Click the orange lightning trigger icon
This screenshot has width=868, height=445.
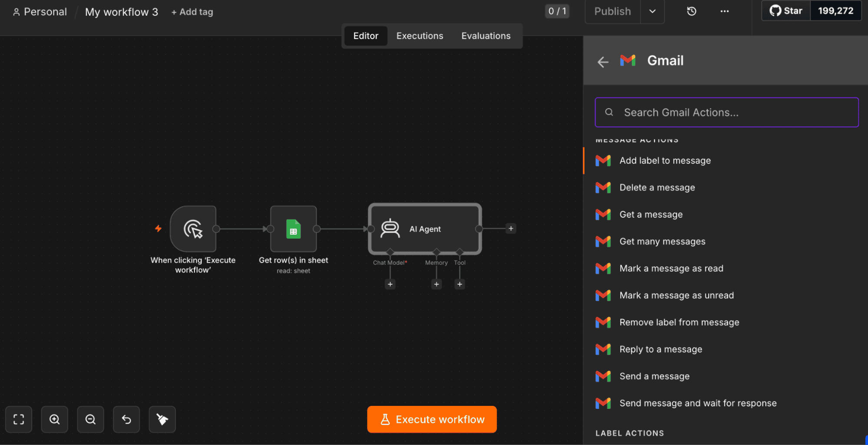[158, 229]
